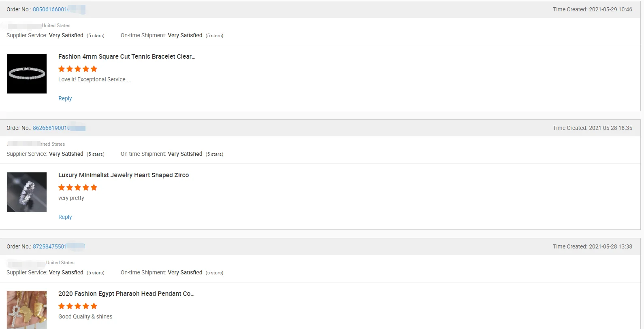Click the heart shaped ring thumbnail
The width and height of the screenshot is (644, 329).
coord(27,192)
